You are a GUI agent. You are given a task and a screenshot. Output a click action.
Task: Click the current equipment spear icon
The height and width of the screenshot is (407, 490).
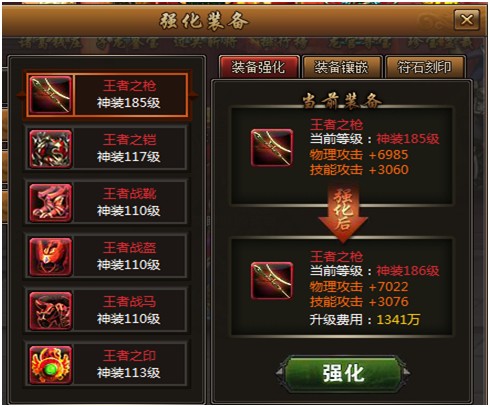(272, 147)
